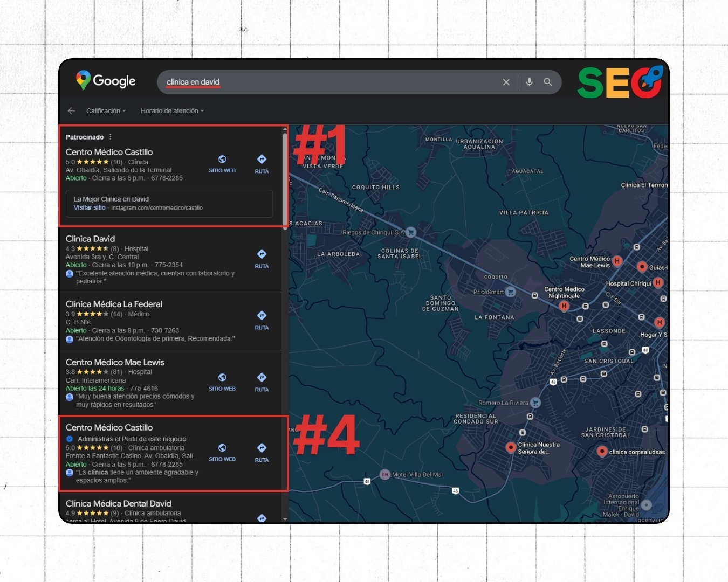Click Romero La Riviera cart pin

point(535,402)
